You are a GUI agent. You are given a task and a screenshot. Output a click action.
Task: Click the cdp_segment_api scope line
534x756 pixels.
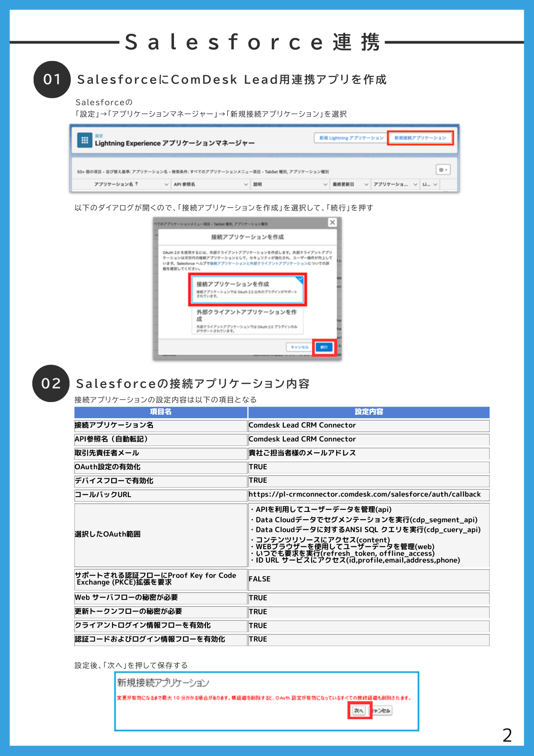[364, 520]
